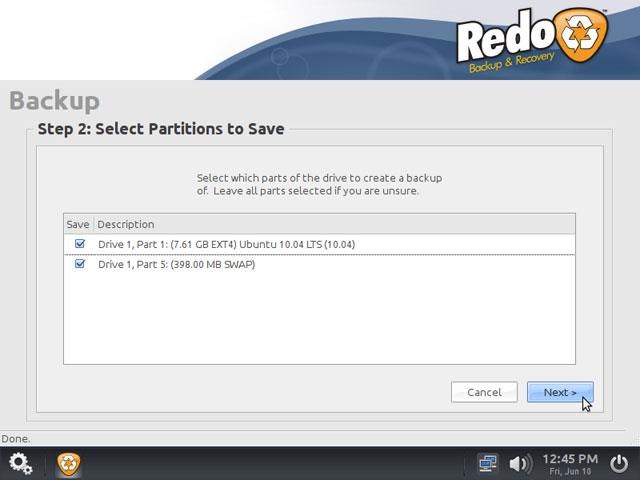
Task: Open the network connections tray icon
Action: (x=488, y=464)
